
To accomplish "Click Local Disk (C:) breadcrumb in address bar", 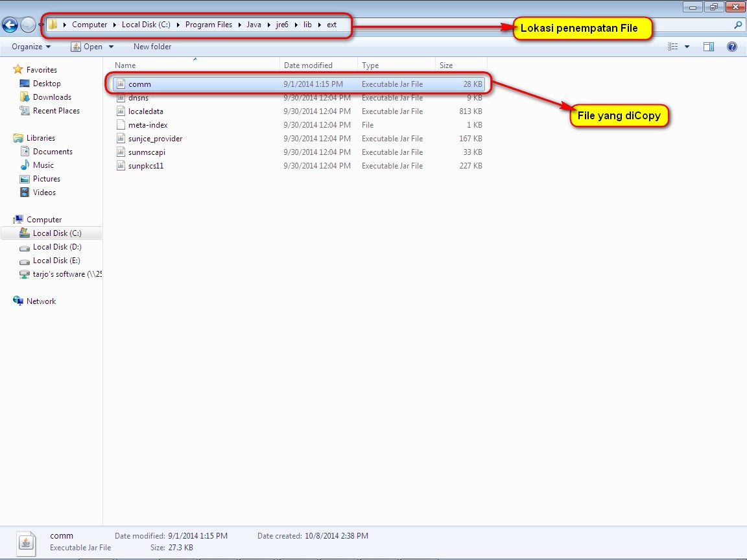I will (146, 25).
